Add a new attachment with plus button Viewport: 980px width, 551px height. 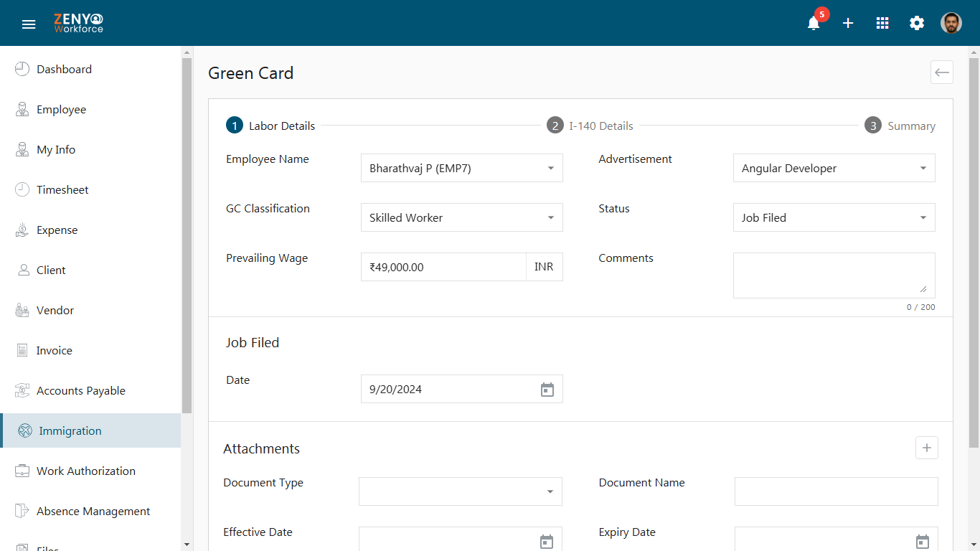point(926,448)
